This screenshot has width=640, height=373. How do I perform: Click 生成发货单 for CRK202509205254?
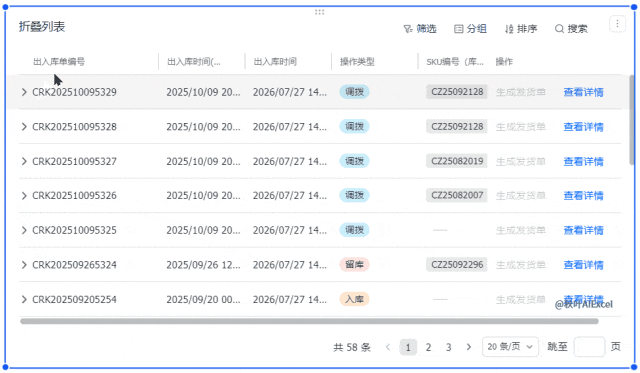(521, 300)
